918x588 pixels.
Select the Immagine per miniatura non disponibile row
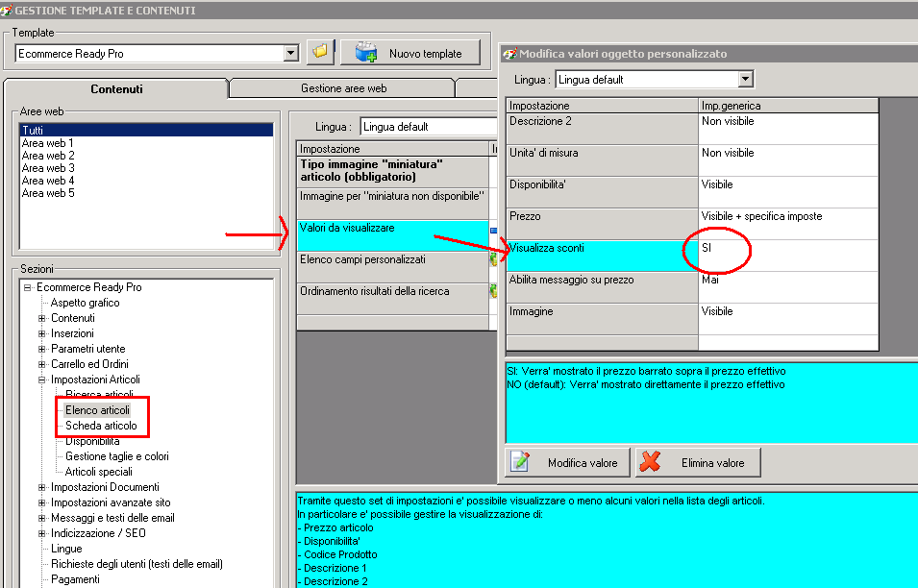point(393,203)
